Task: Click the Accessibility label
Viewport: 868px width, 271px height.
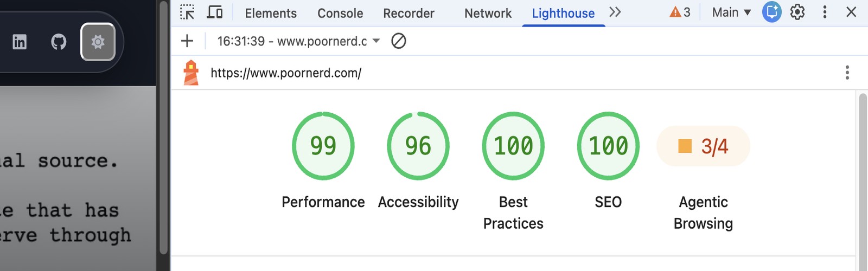Action: point(418,202)
